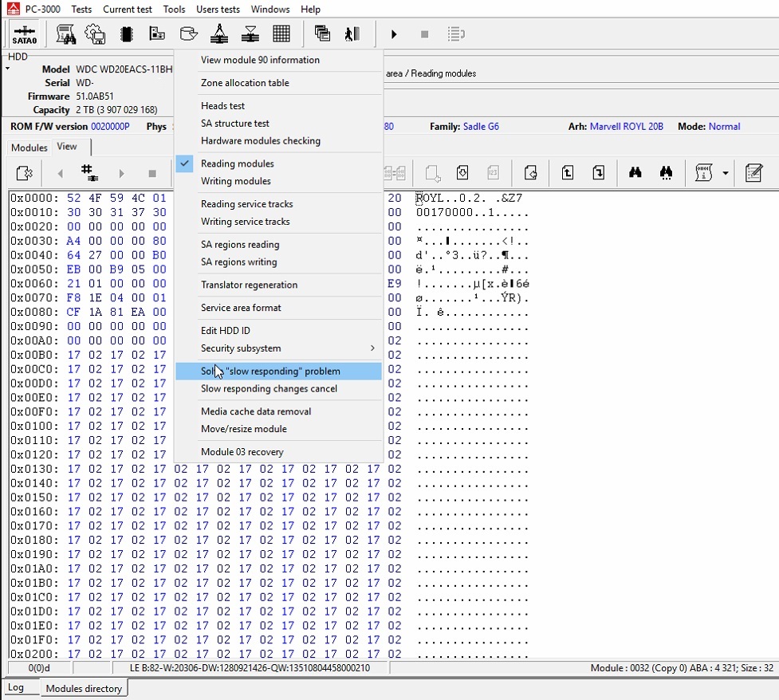Image resolution: width=779 pixels, height=700 pixels.
Task: Click the circuit board toolbar icon
Action: tap(157, 34)
